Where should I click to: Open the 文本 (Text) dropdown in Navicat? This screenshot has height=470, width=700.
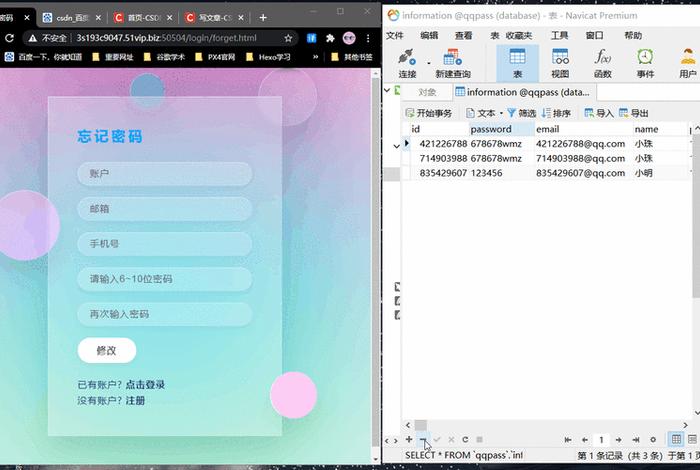pyautogui.click(x=484, y=113)
